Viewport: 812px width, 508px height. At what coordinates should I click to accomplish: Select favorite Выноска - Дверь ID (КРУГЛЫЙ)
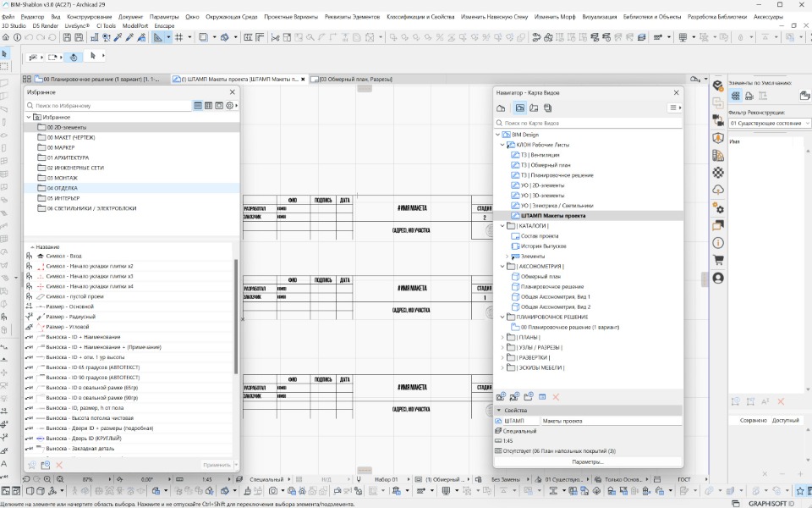84,439
